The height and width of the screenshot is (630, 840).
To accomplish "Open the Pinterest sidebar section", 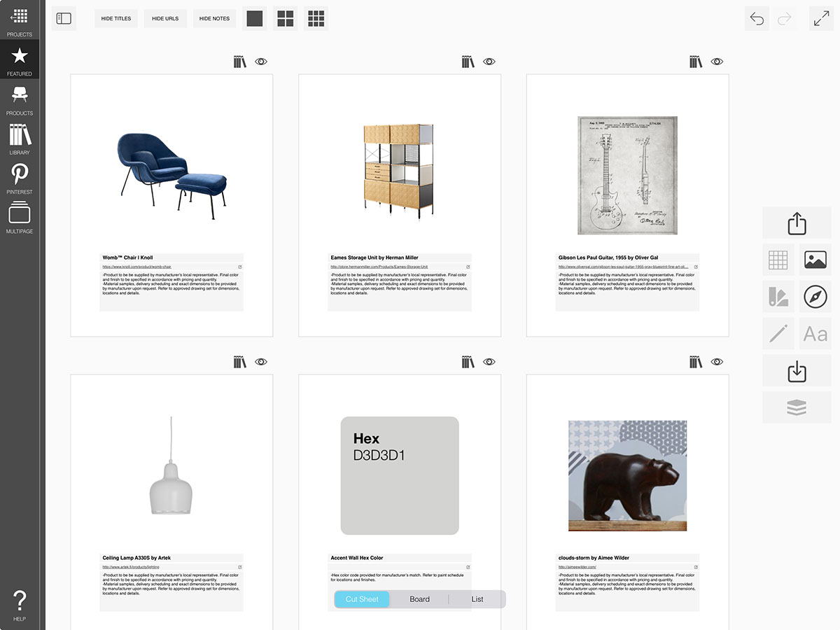I will coord(20,178).
